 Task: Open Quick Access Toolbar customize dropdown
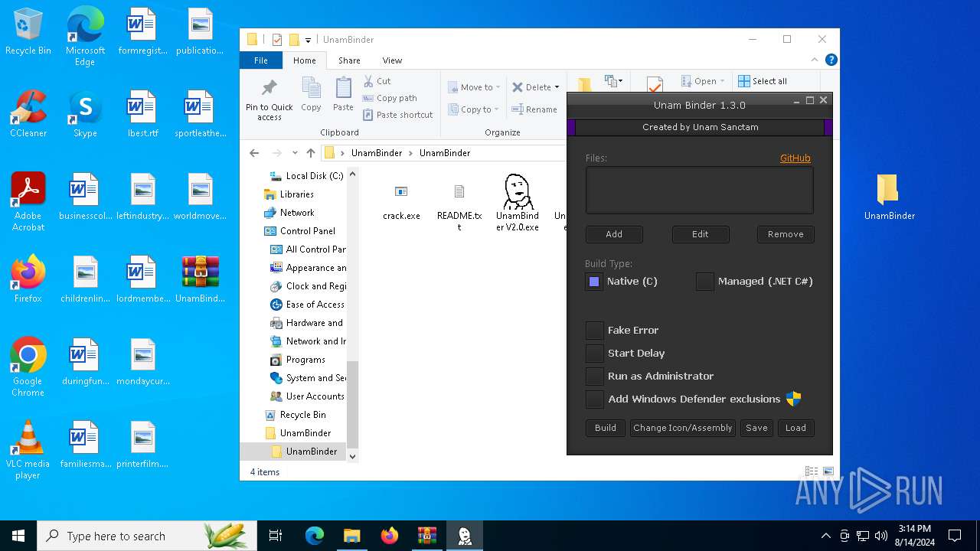coord(308,40)
